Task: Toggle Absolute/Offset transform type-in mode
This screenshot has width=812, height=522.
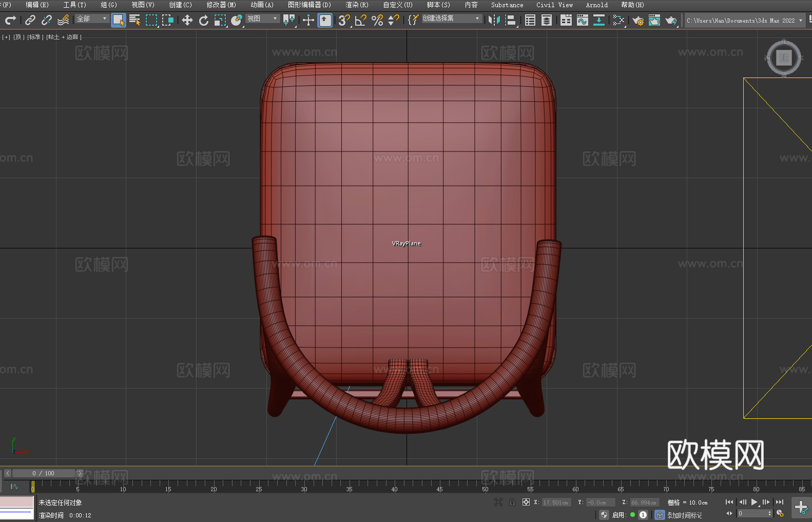Action: point(526,502)
